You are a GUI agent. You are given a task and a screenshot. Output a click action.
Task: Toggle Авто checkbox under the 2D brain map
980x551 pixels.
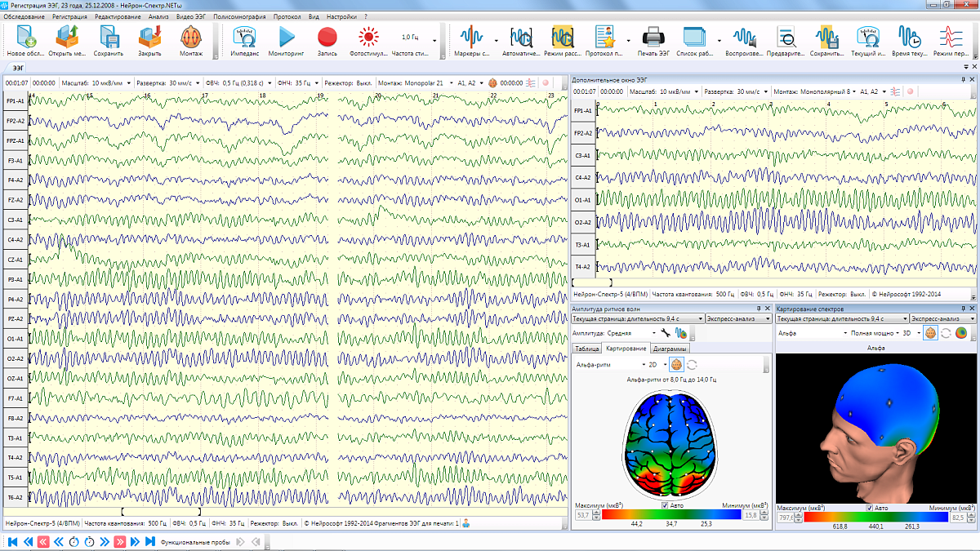(x=666, y=507)
